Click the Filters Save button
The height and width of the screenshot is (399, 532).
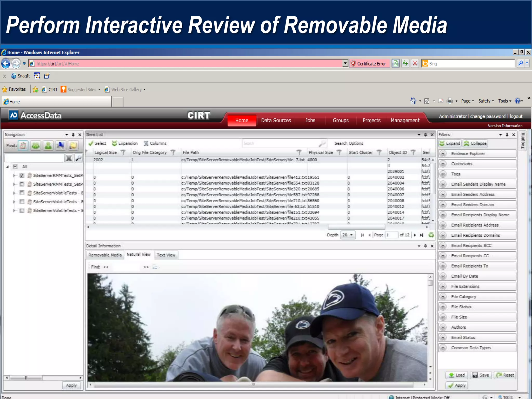click(481, 375)
